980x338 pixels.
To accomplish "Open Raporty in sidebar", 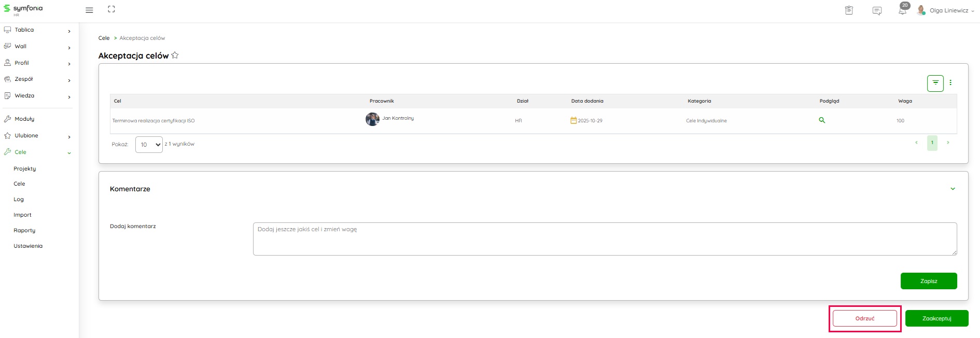I will pyautogui.click(x=24, y=230).
